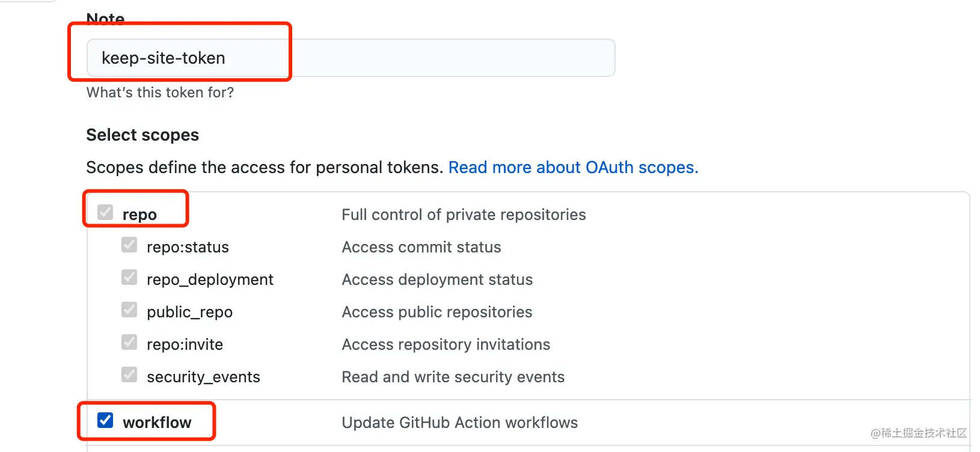Click the 'repo:invite' label text

185,344
